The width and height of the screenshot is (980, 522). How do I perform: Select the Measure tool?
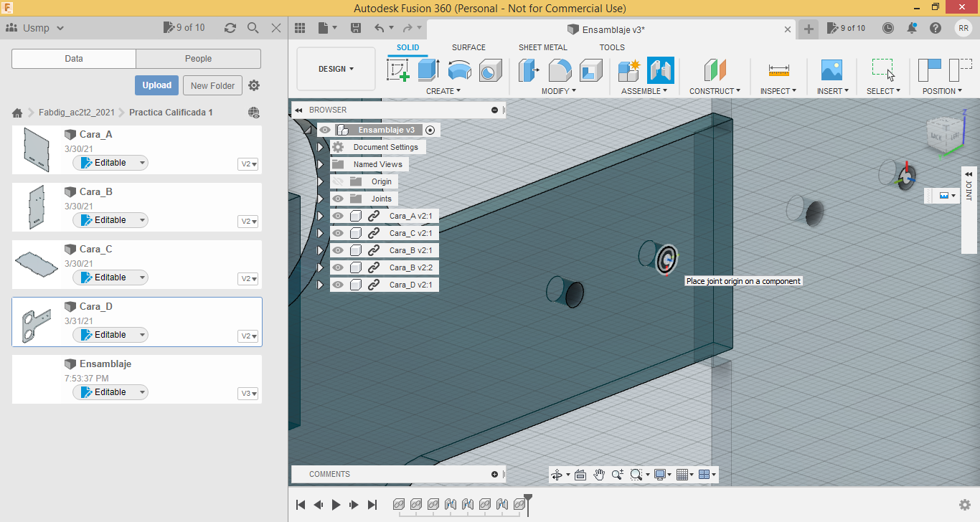(778, 70)
